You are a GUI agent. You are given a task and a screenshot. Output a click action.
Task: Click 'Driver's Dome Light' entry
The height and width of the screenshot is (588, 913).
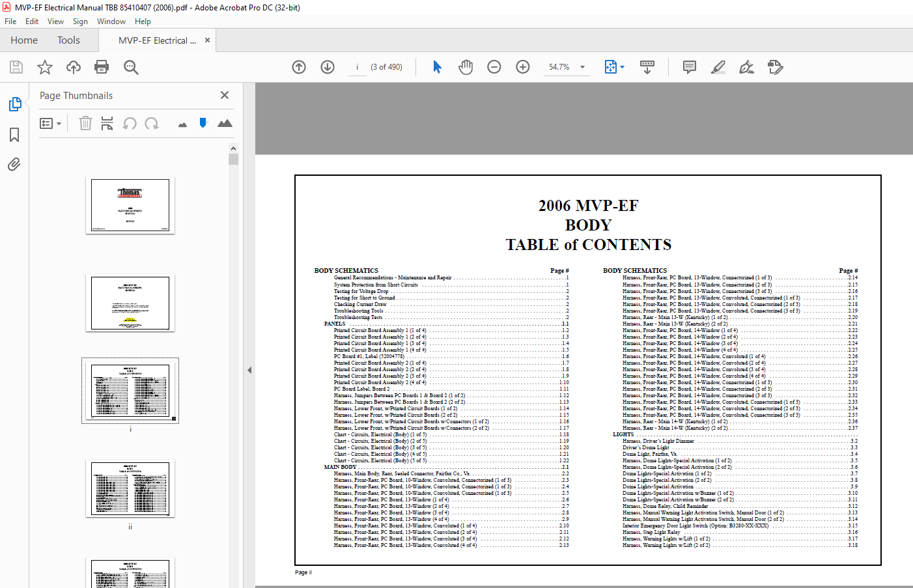[645, 447]
